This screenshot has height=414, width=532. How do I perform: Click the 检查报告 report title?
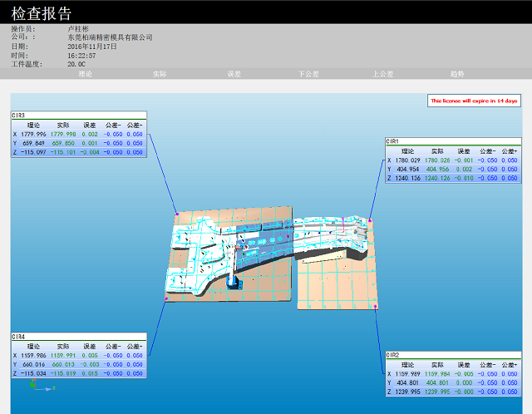tap(42, 14)
